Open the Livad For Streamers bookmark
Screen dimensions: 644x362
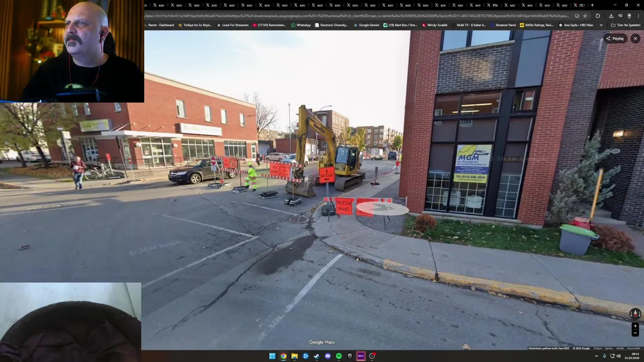coord(233,25)
